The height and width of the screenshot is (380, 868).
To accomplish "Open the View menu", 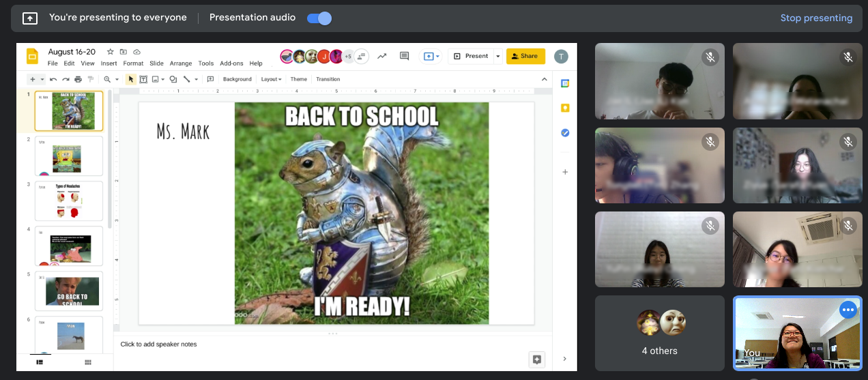I will [88, 63].
